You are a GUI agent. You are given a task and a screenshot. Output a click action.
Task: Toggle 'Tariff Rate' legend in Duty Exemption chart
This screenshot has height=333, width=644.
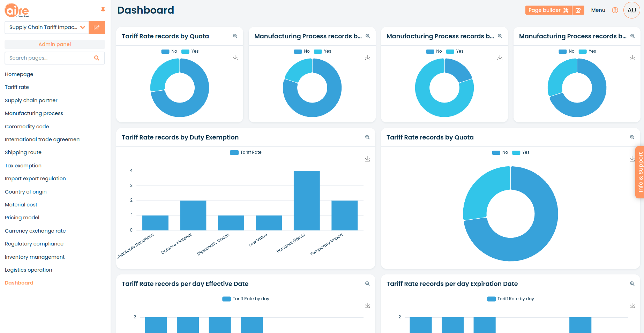(x=246, y=152)
